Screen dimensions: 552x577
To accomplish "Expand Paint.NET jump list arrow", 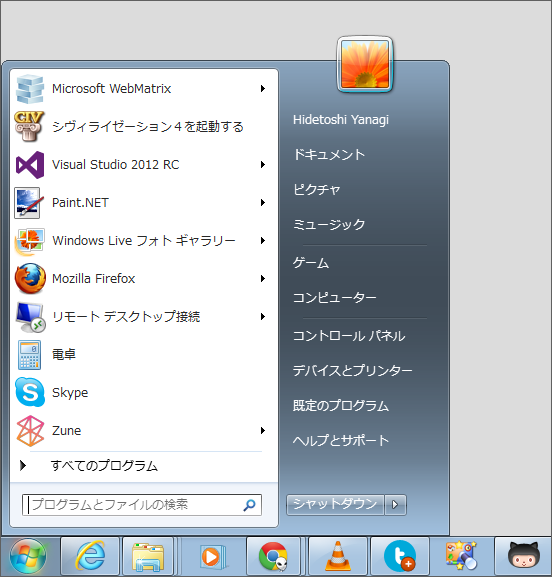I will point(263,202).
